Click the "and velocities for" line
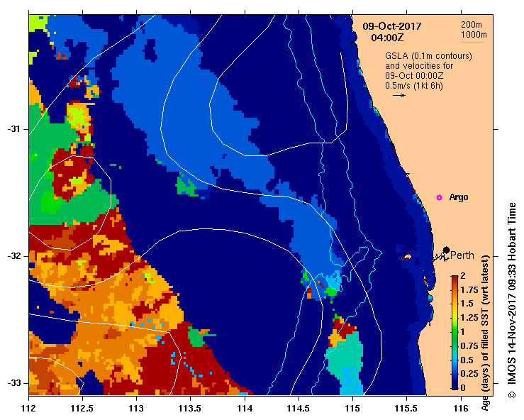 coord(419,66)
